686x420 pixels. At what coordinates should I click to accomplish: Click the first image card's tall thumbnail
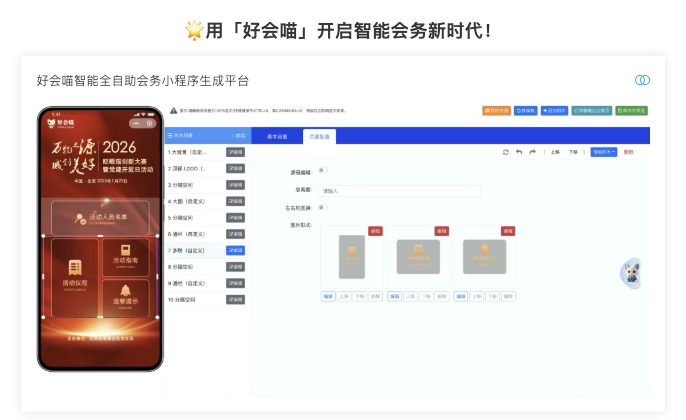[352, 257]
